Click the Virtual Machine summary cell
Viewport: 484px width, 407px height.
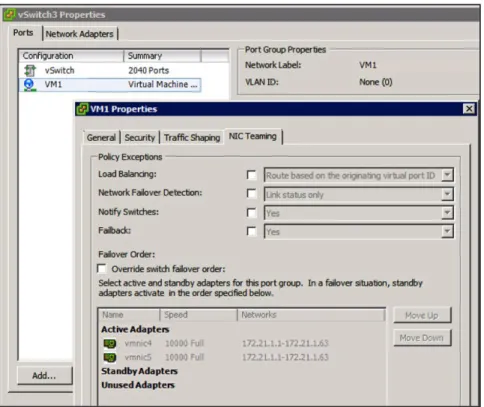click(163, 84)
